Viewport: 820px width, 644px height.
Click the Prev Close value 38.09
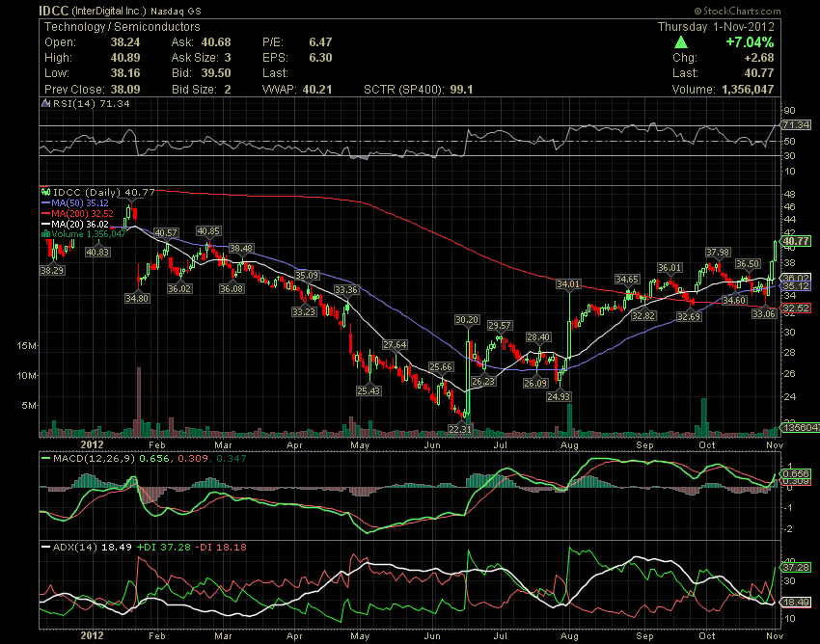(x=125, y=89)
